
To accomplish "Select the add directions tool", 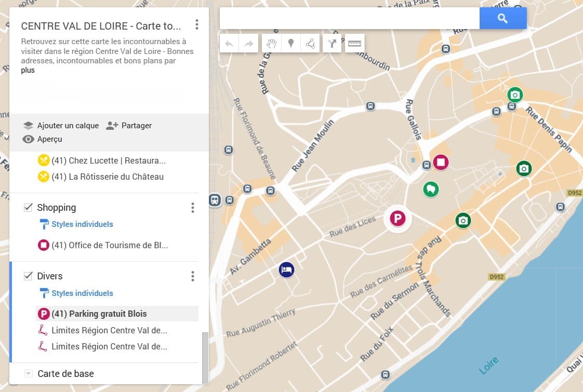I will coord(332,44).
